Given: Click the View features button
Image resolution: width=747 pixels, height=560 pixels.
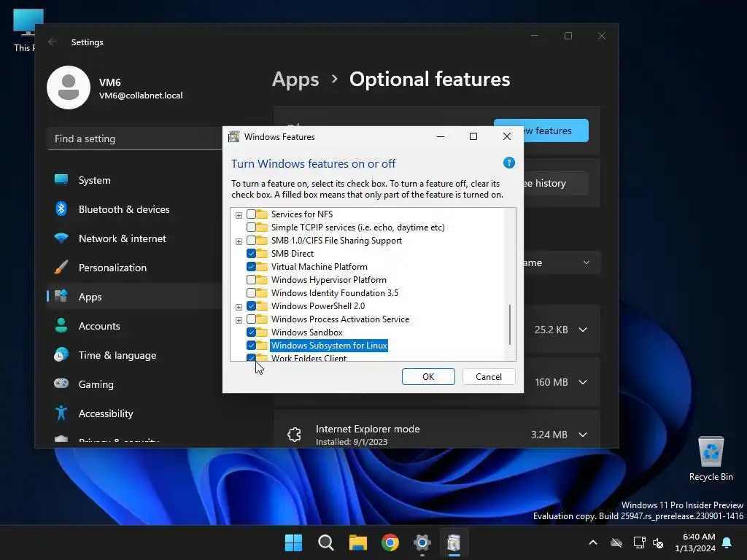Looking at the screenshot, I should (555, 131).
